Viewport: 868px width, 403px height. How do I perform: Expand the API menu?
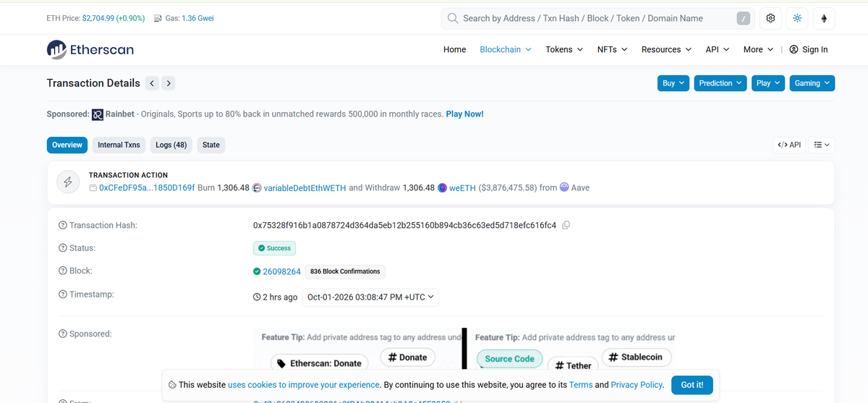pyautogui.click(x=718, y=49)
